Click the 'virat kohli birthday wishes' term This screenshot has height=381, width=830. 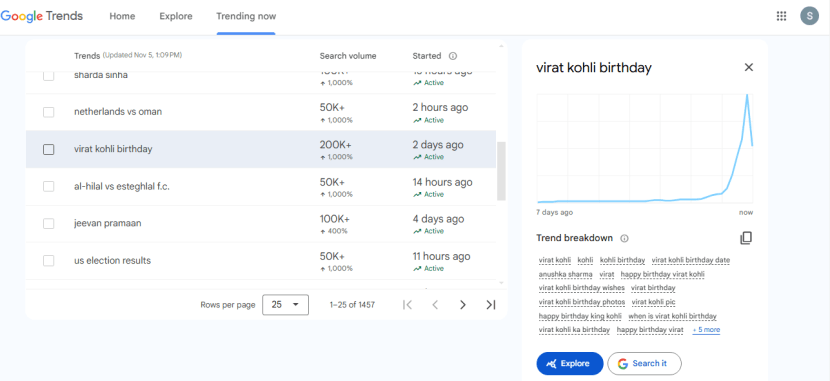coord(582,288)
